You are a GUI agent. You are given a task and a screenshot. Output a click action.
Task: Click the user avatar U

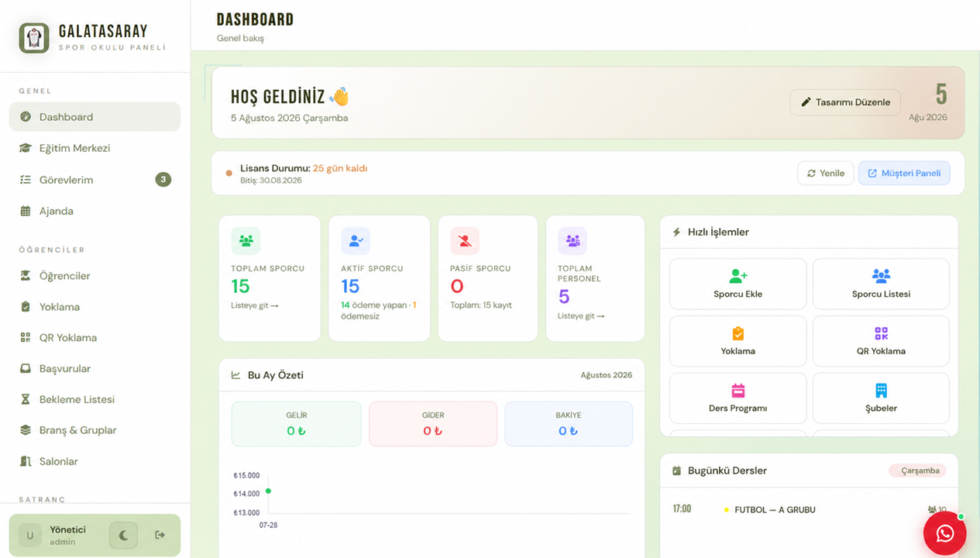[x=30, y=536]
